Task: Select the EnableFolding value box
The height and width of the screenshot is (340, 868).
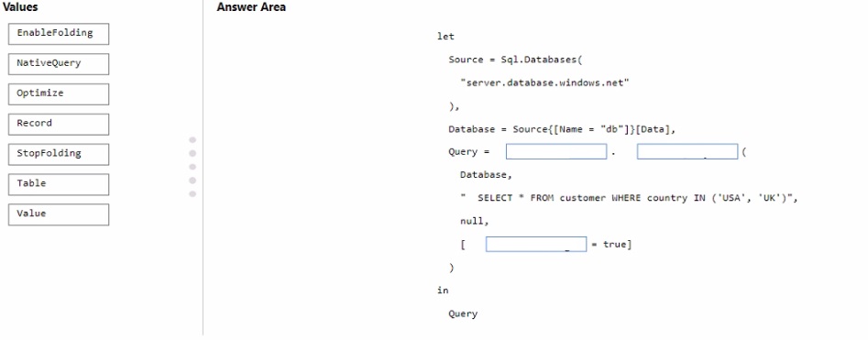Action: click(59, 34)
